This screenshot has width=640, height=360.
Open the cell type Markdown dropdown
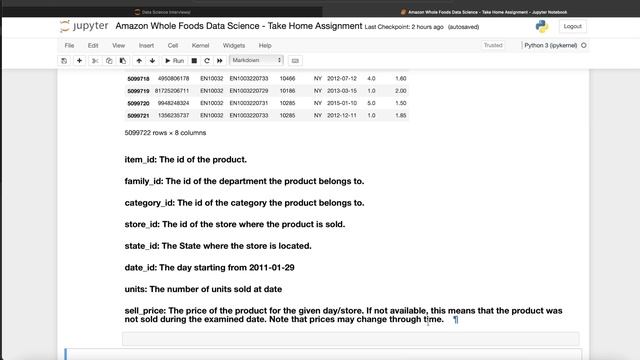tap(256, 60)
